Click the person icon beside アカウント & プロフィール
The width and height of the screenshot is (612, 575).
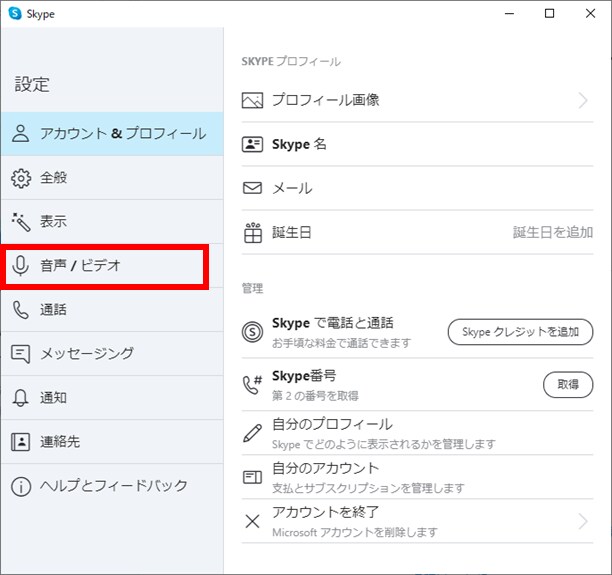pos(20,134)
